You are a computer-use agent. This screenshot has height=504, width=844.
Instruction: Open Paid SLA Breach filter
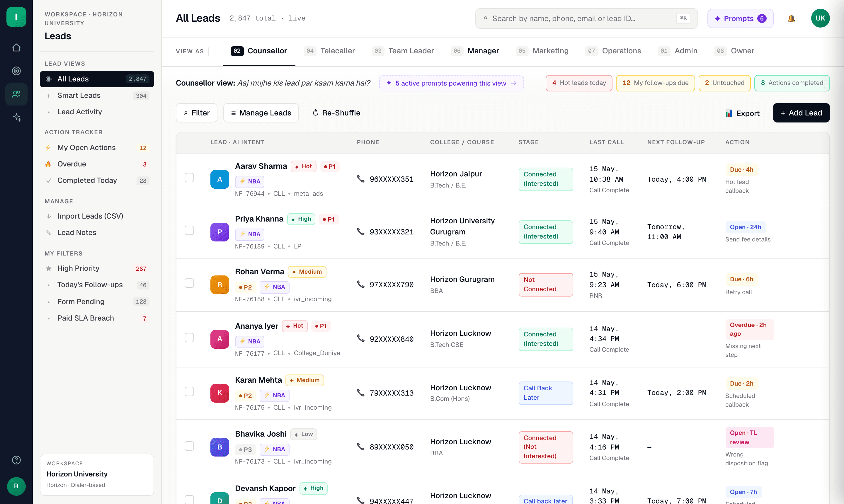(97, 318)
